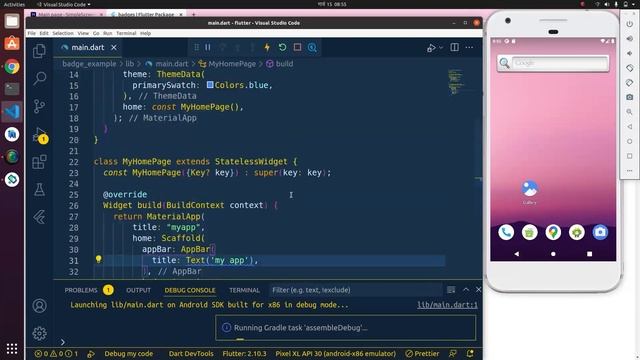Grab the debug toolbar drag handle
The image size is (640, 360).
coord(196,47)
